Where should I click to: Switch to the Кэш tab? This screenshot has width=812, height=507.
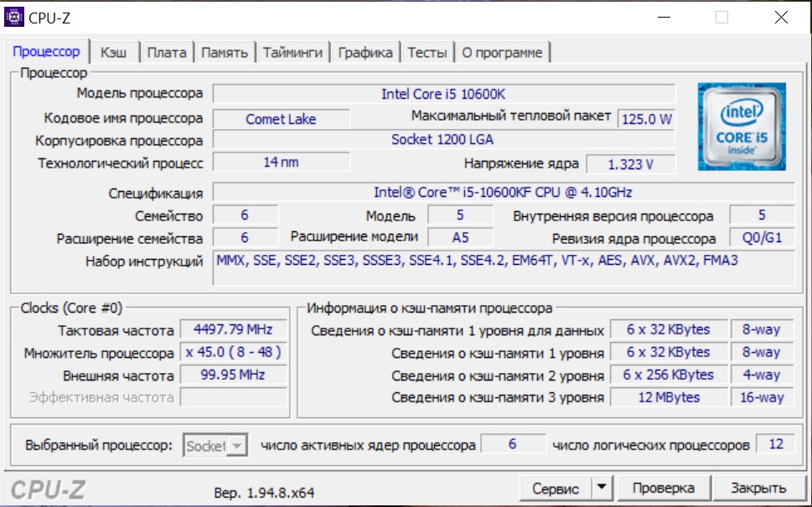click(x=113, y=52)
